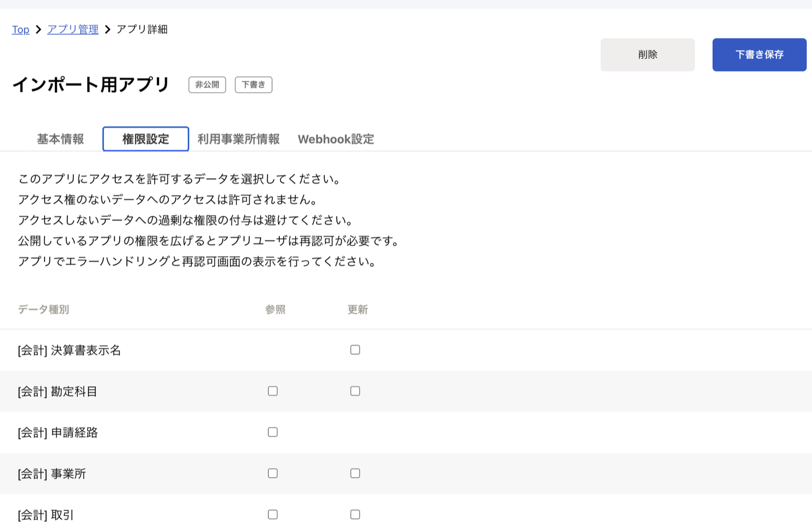Toggle 参照 checkbox for 取引
The image size is (812, 531).
[x=273, y=515]
